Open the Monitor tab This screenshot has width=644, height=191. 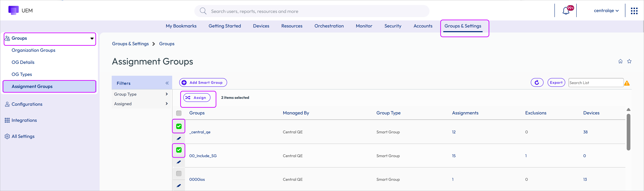pyautogui.click(x=364, y=26)
